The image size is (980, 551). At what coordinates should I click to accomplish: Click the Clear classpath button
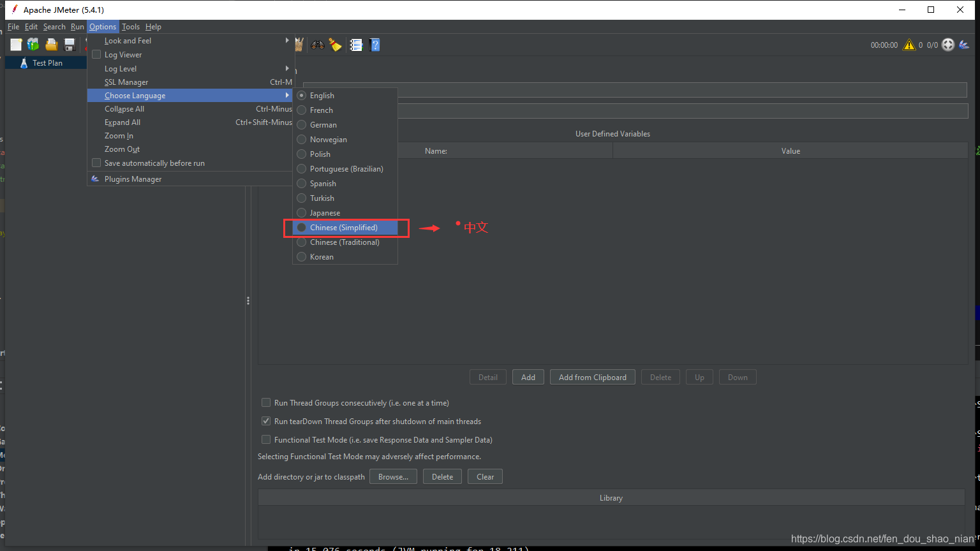click(486, 477)
